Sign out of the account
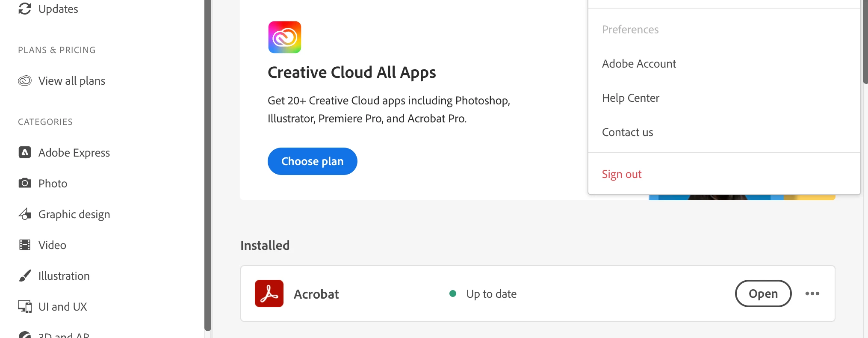Image resolution: width=868 pixels, height=338 pixels. click(x=622, y=174)
